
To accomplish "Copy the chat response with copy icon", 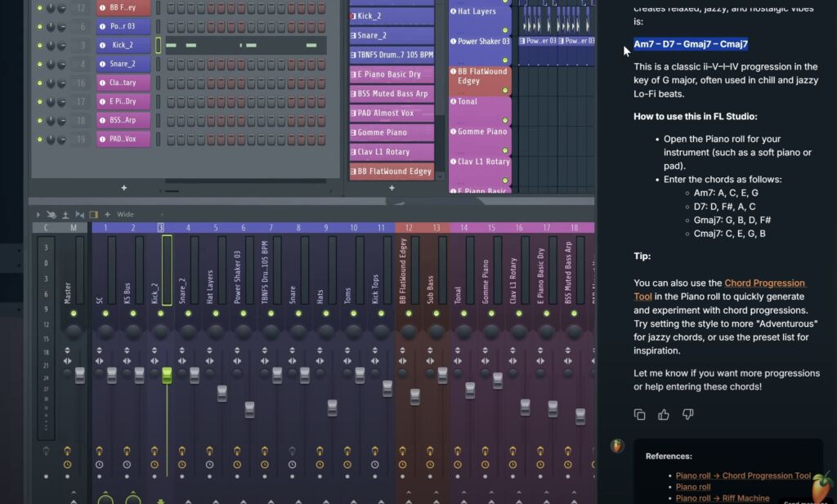I will [x=640, y=415].
